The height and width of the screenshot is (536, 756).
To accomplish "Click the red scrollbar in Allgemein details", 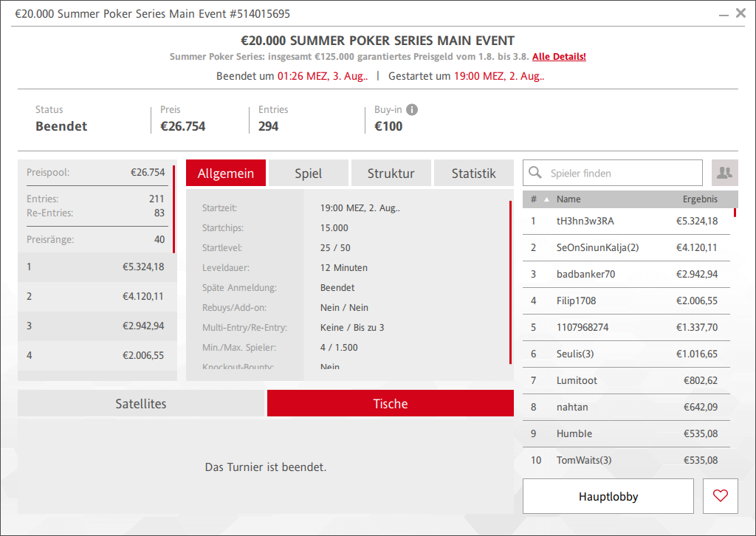I will 510,282.
